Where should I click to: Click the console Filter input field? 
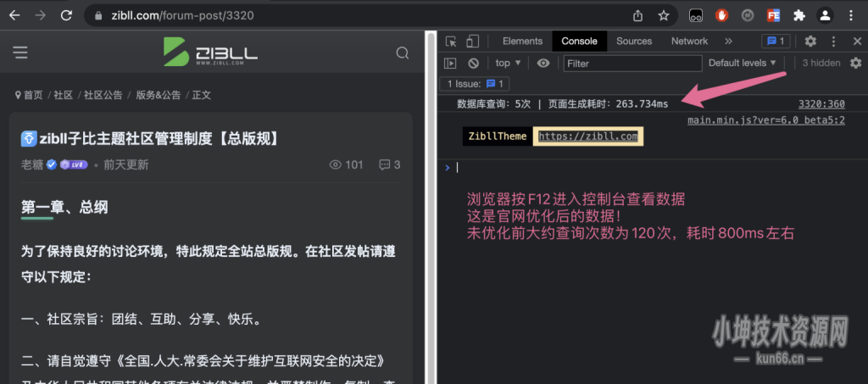(632, 64)
